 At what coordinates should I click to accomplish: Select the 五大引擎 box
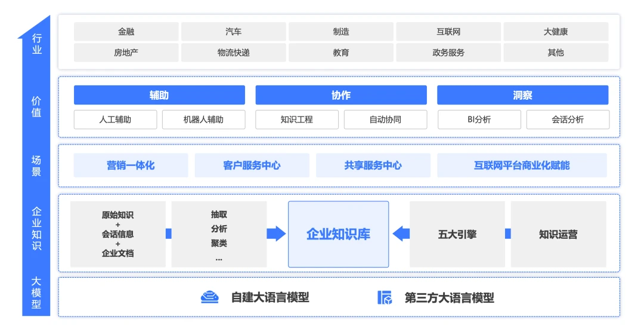[x=457, y=234]
